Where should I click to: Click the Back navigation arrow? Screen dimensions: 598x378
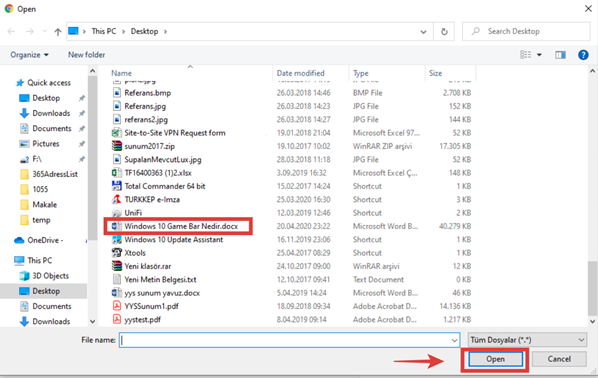pos(11,31)
